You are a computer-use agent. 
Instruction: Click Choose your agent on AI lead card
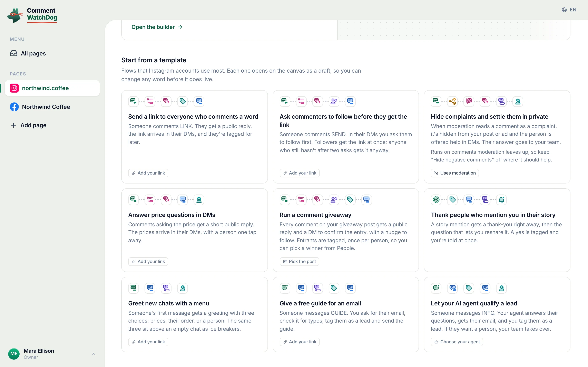point(457,342)
